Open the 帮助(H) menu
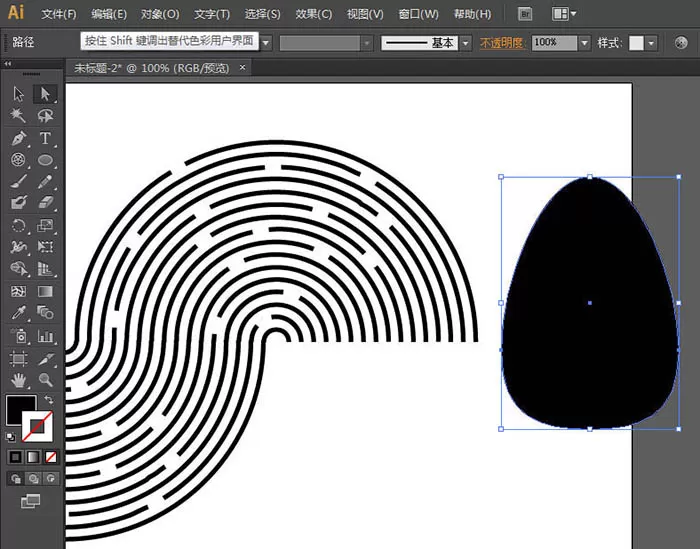 472,14
